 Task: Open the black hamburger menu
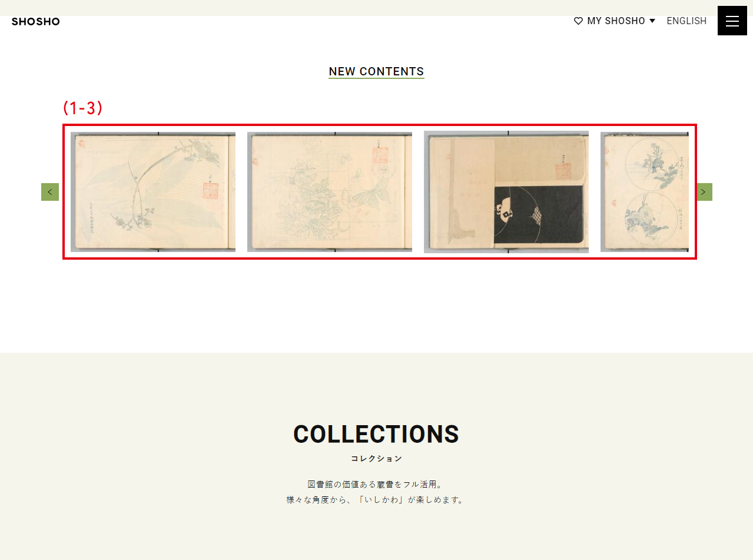pyautogui.click(x=732, y=21)
